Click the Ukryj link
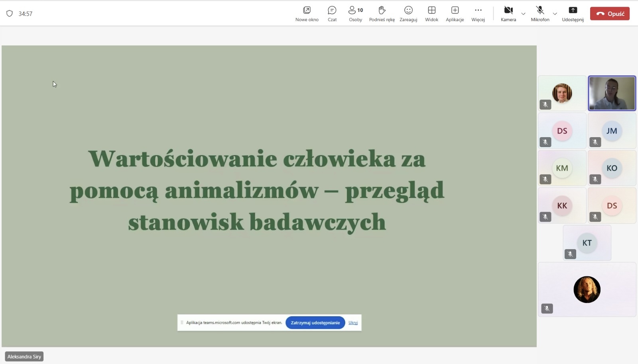The image size is (638, 364). click(x=353, y=323)
